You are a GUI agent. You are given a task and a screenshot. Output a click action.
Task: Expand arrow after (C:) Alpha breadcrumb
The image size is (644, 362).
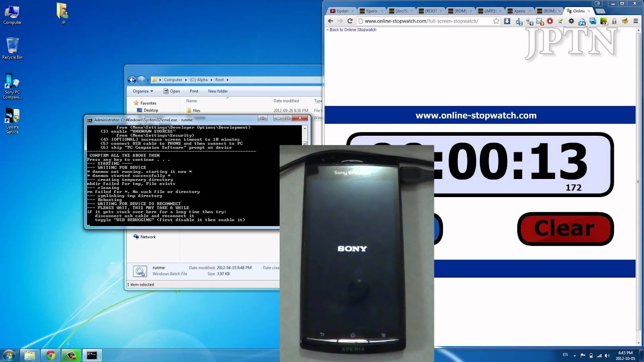click(211, 79)
